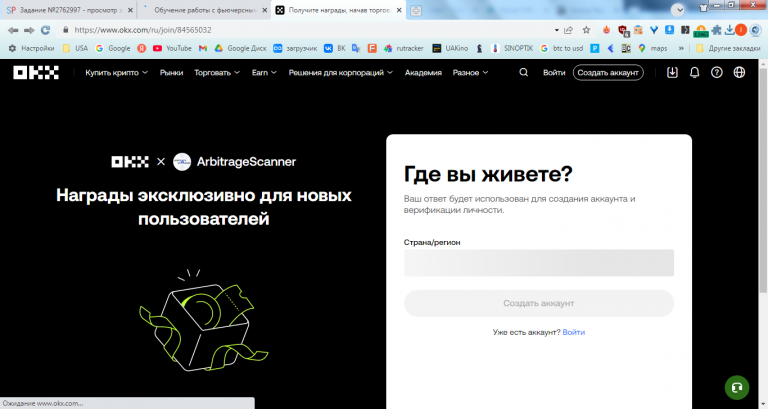Expand the Разное dropdown menu
Viewport: 768px width, 409px height.
470,72
